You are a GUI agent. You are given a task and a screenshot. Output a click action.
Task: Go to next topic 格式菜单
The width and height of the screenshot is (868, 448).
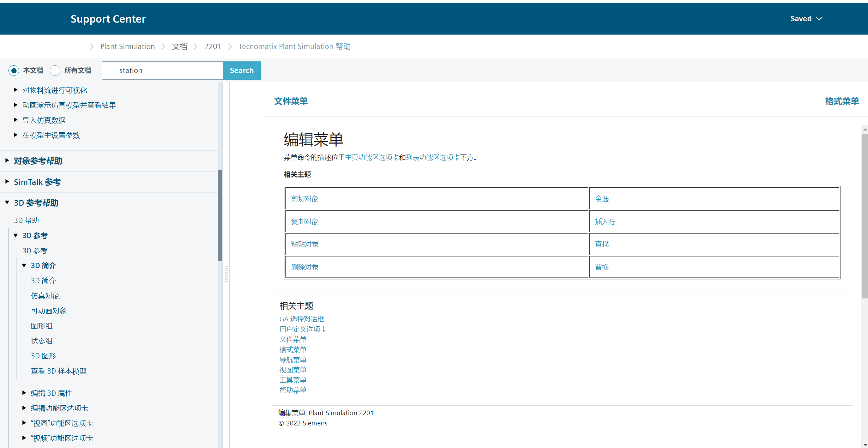(x=842, y=101)
